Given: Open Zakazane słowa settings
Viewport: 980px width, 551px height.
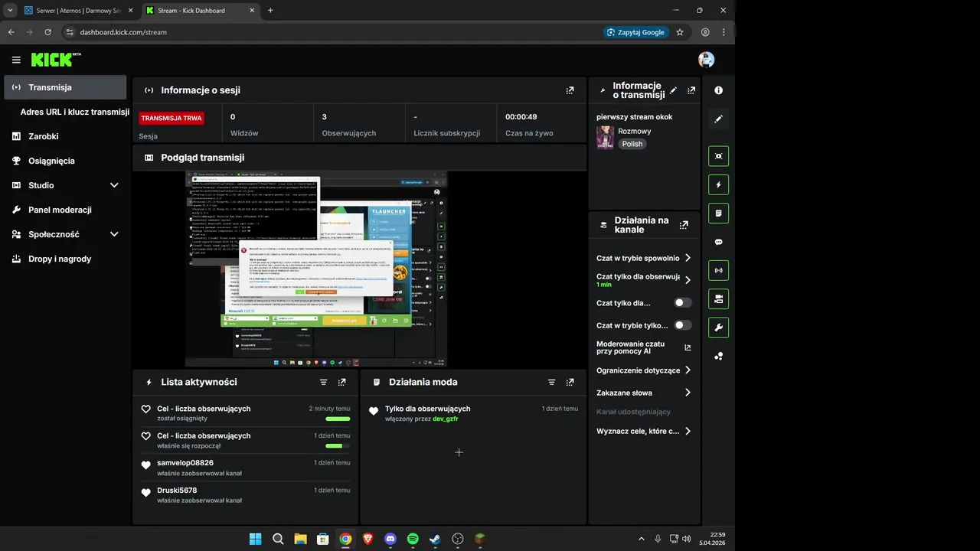Looking at the screenshot, I should click(x=644, y=393).
